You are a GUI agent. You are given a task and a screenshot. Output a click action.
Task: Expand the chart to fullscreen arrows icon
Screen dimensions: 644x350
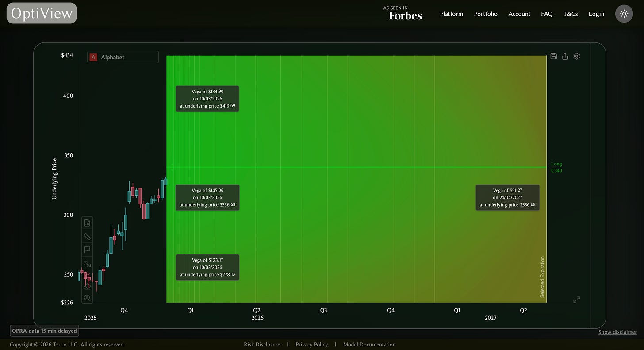click(x=576, y=300)
